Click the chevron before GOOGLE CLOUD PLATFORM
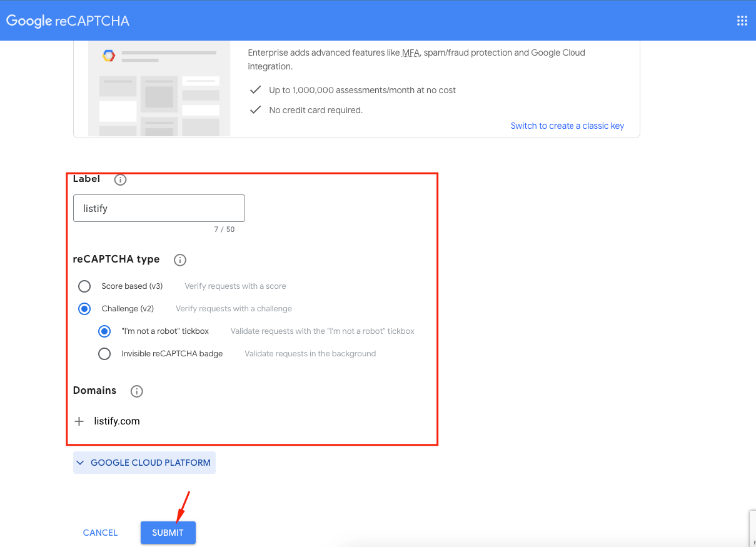 tap(81, 463)
